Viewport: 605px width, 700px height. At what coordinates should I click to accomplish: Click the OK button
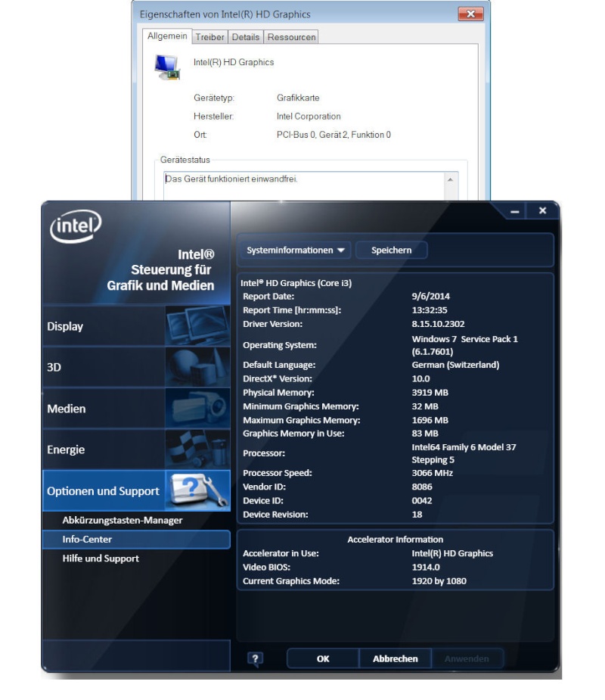click(323, 659)
